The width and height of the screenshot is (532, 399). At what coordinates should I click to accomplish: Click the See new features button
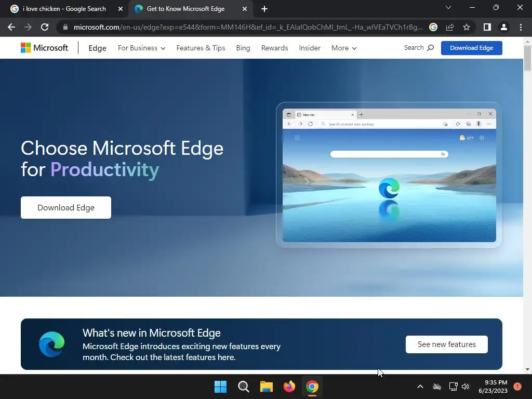point(446,344)
